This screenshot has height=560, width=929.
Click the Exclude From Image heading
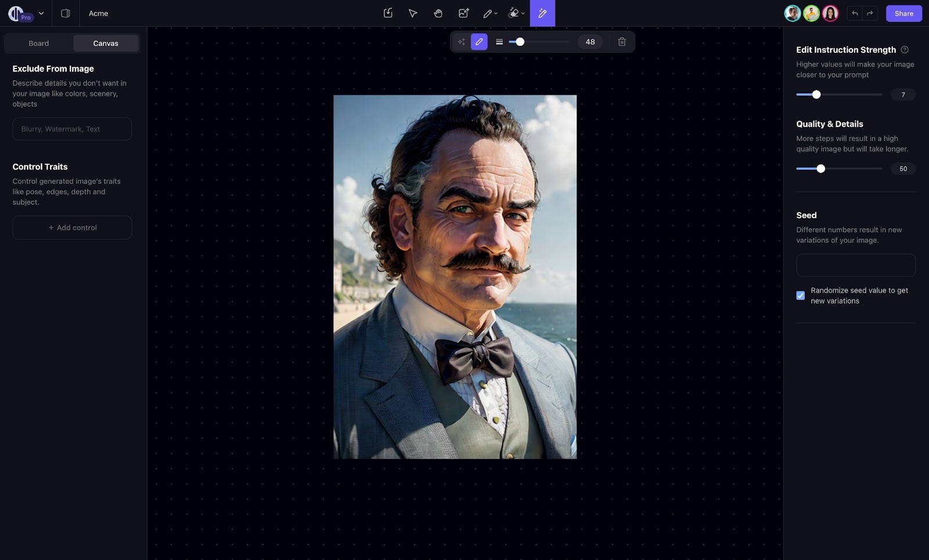click(53, 68)
